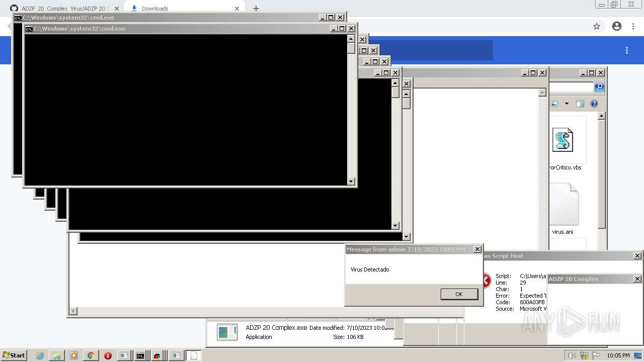
Task: Bookmark this page with the star icon
Action: 597,26
